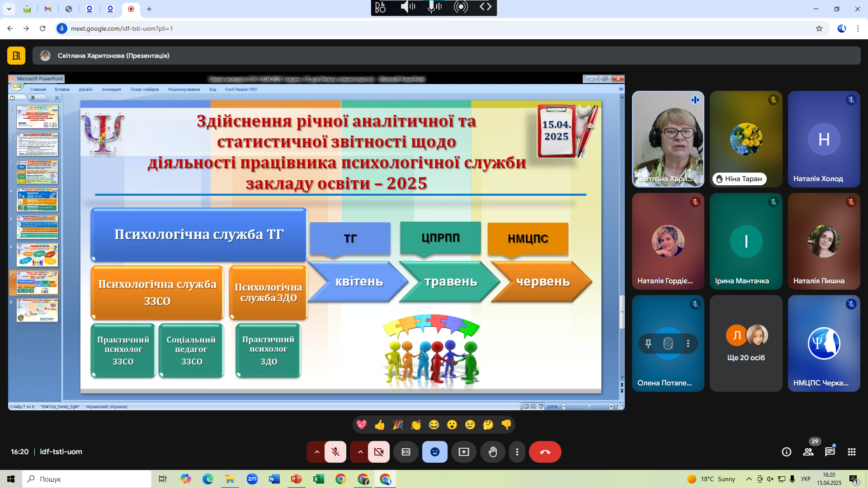The image size is (868, 488).
Task: Open Zoom from the taskbar
Action: click(x=252, y=479)
